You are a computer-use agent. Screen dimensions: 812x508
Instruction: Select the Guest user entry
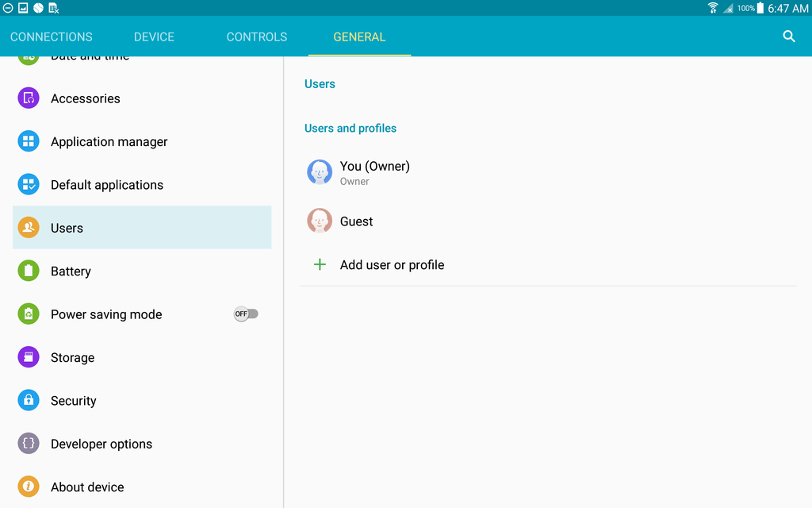(356, 221)
